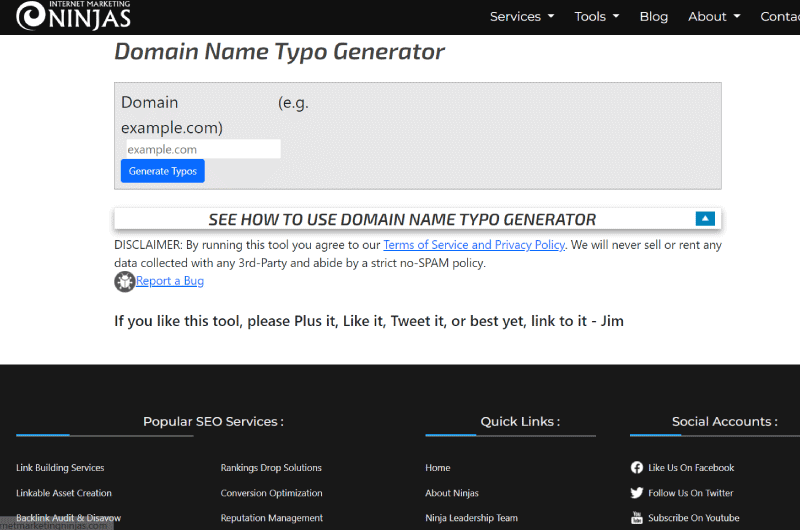This screenshot has height=530, width=800.
Task: Click the bug report icon
Action: coord(124,282)
